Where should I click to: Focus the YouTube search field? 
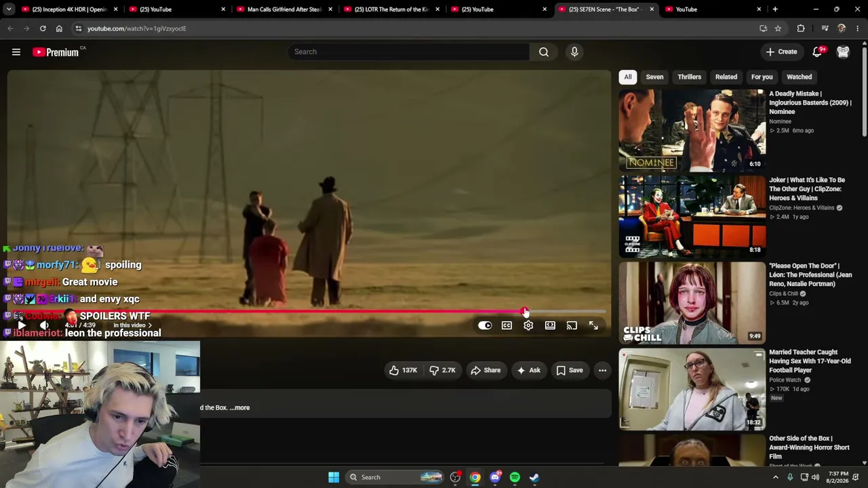408,52
